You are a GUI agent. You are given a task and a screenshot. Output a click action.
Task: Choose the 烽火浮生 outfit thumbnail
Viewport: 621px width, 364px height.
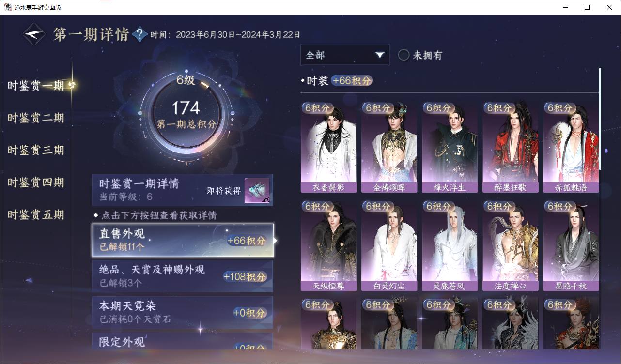click(x=450, y=148)
